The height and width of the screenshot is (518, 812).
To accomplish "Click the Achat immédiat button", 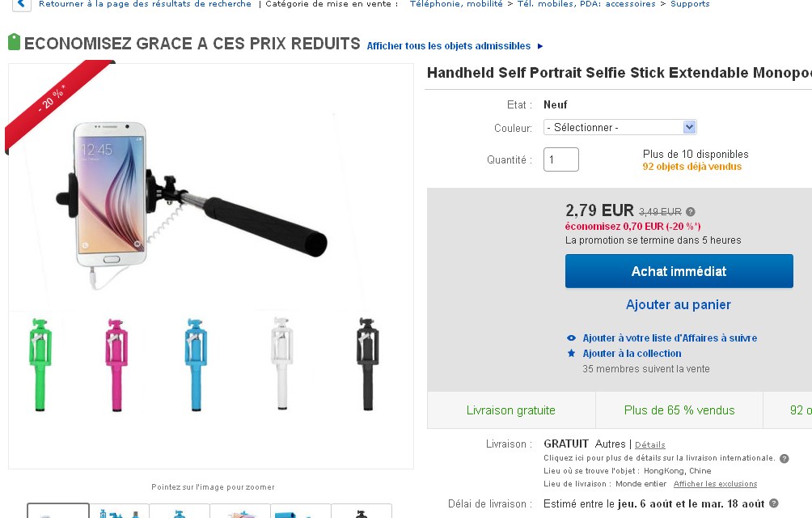I will click(679, 271).
